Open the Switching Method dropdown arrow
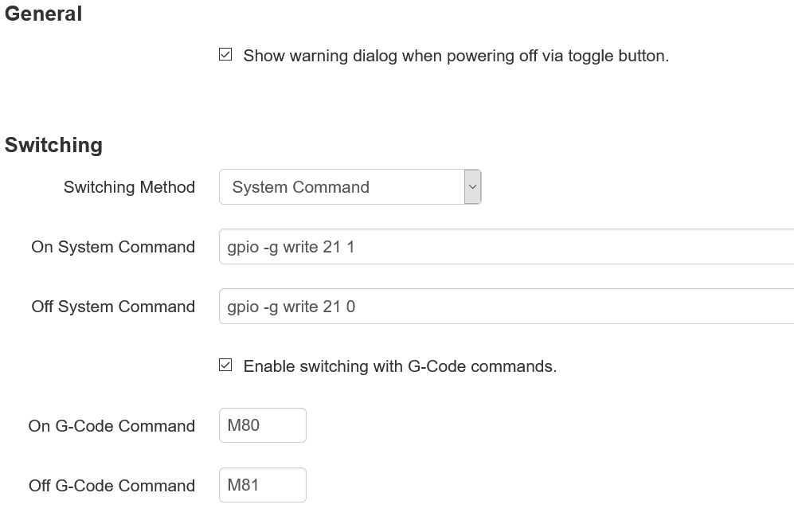The height and width of the screenshot is (532, 794). pyautogui.click(x=472, y=187)
